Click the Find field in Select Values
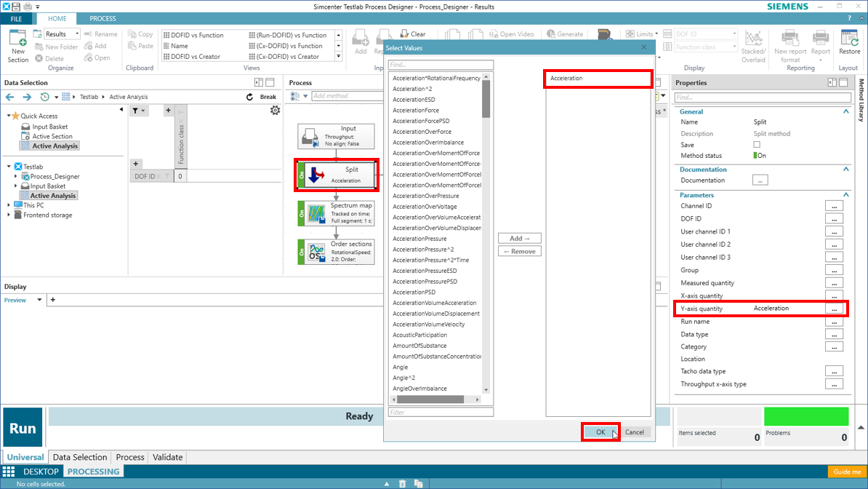868x489 pixels. point(441,65)
